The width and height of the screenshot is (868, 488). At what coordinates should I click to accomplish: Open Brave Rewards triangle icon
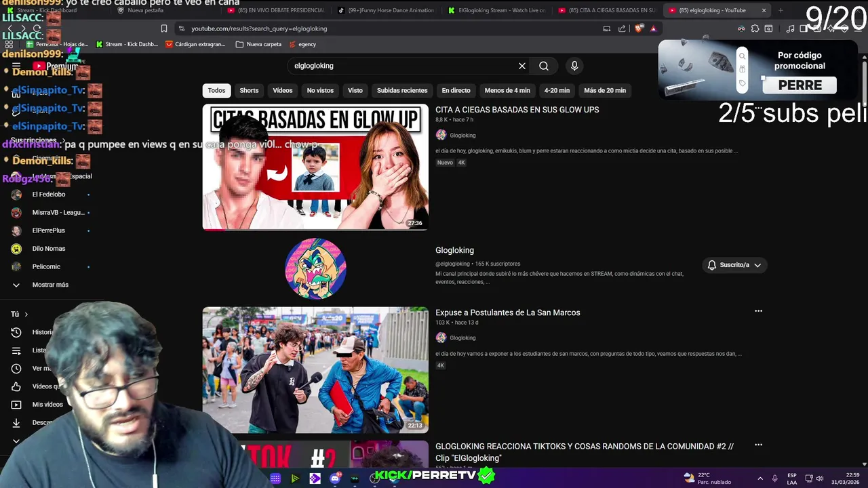(x=653, y=28)
